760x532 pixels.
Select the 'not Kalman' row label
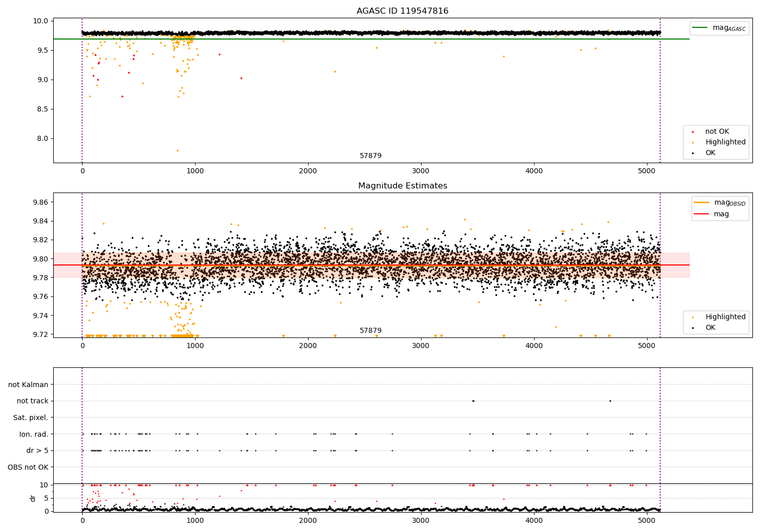click(x=28, y=385)
